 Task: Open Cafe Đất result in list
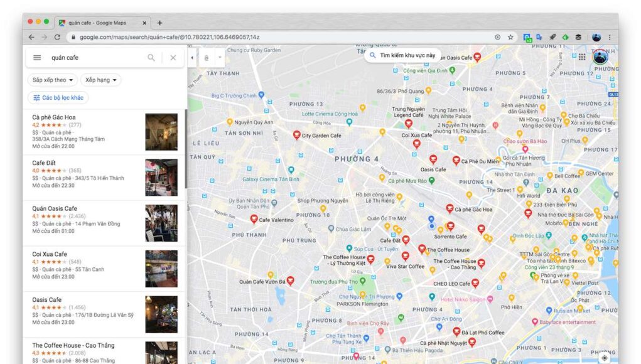click(104, 178)
